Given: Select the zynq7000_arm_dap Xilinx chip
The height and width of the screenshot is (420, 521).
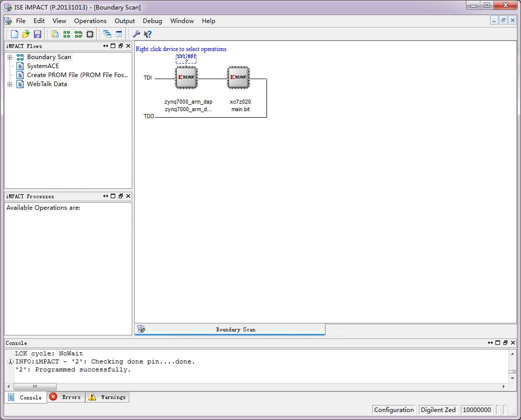Looking at the screenshot, I should click(186, 78).
